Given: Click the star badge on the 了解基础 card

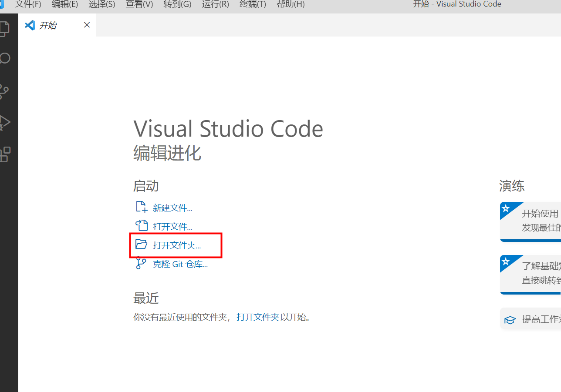Looking at the screenshot, I should click(x=506, y=262).
